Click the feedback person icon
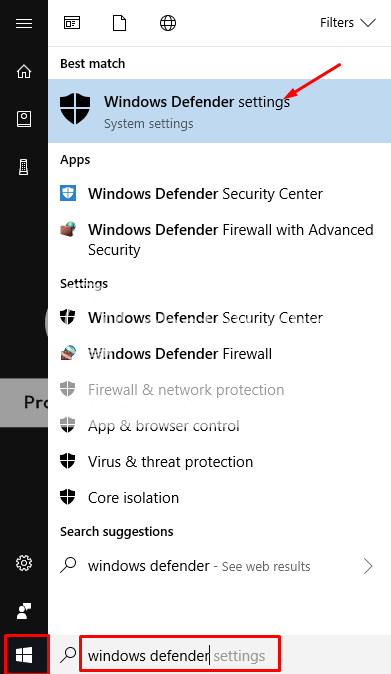Viewport: 391px width, 674px height. 24,611
